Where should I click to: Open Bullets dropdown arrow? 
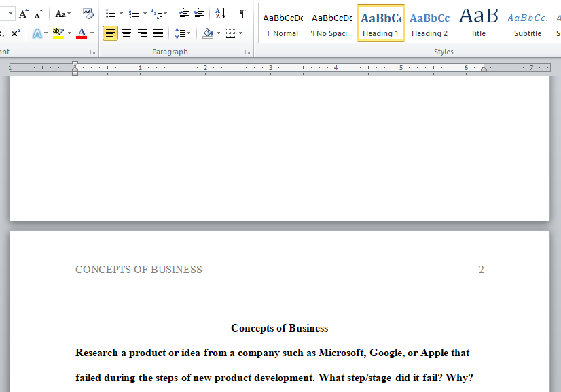coord(121,14)
